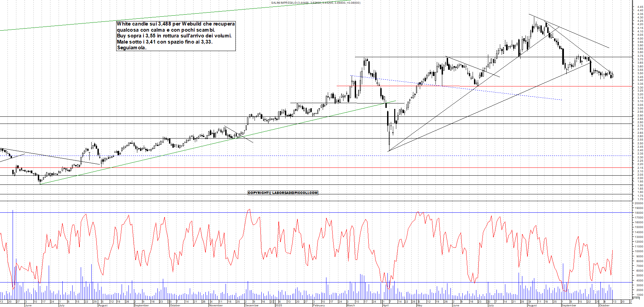Image resolution: width=644 pixels, height=307 pixels.
Task: Click the rightmost latest white candle
Action: 612,75
